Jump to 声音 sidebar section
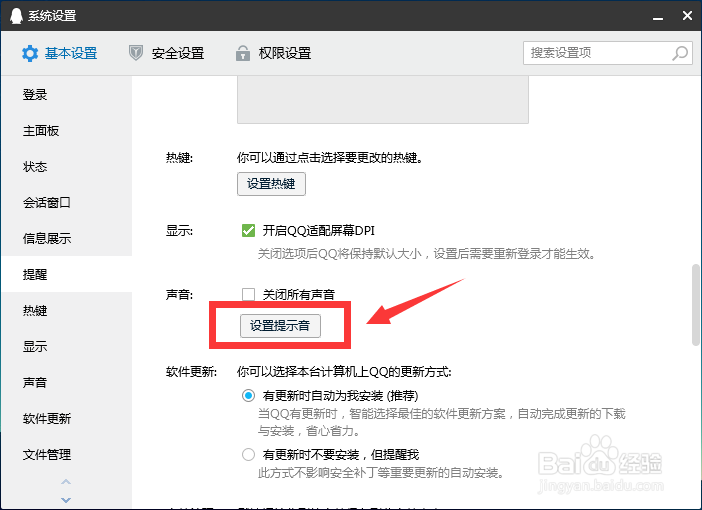The height and width of the screenshot is (510, 702). tap(66, 382)
